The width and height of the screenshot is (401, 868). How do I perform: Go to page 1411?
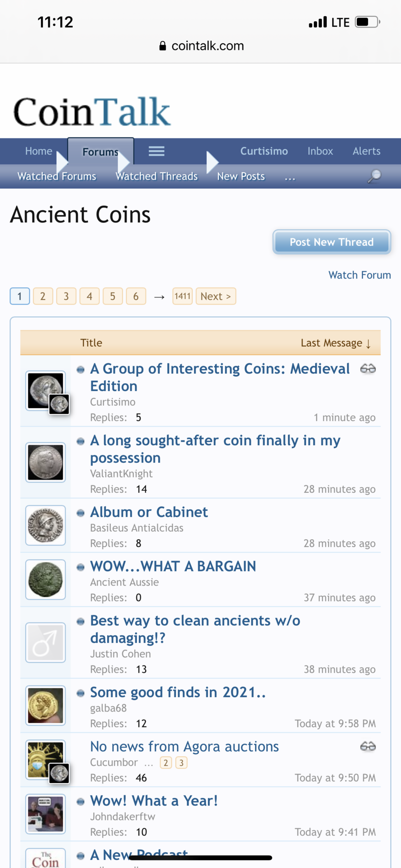point(183,296)
